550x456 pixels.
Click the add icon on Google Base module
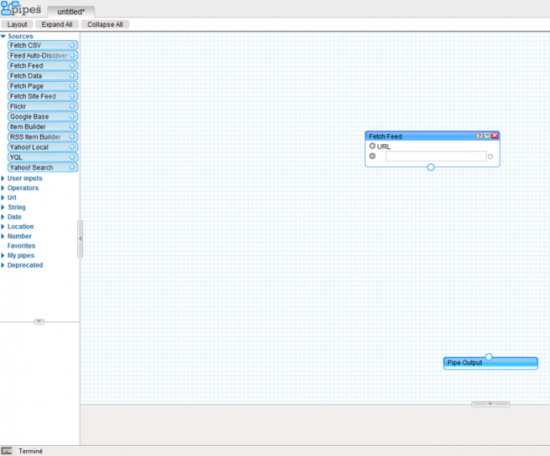coord(72,116)
